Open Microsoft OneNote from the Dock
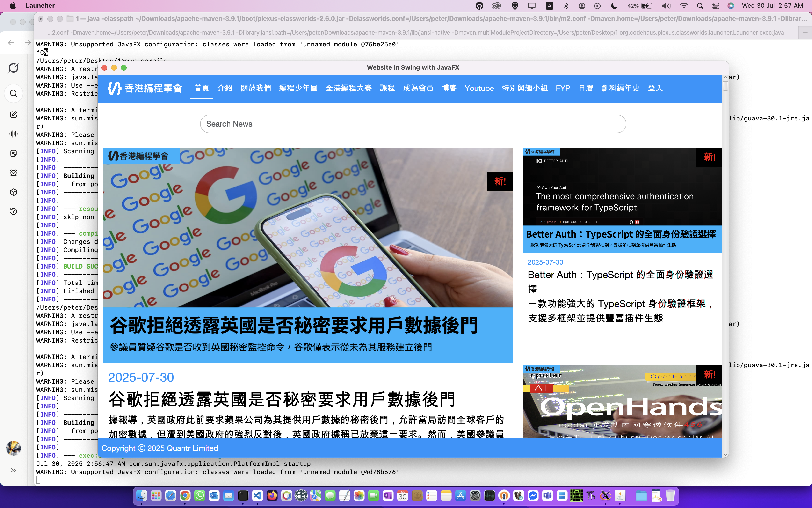 (x=388, y=496)
